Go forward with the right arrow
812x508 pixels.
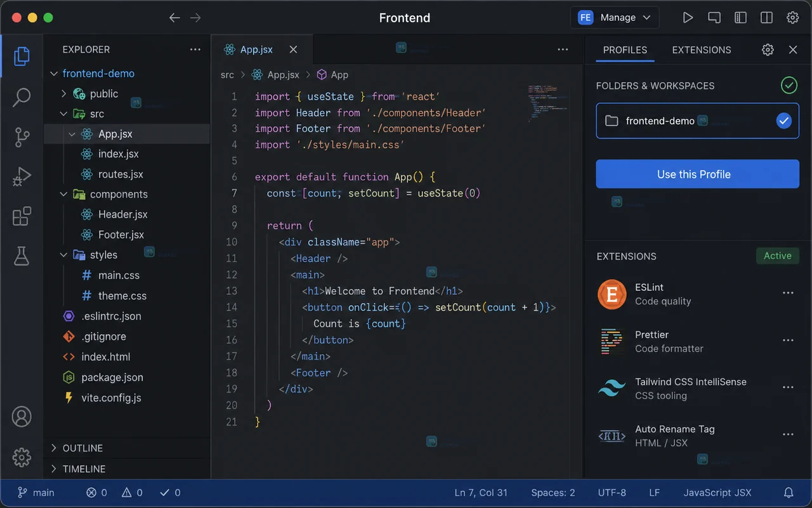pyautogui.click(x=195, y=18)
